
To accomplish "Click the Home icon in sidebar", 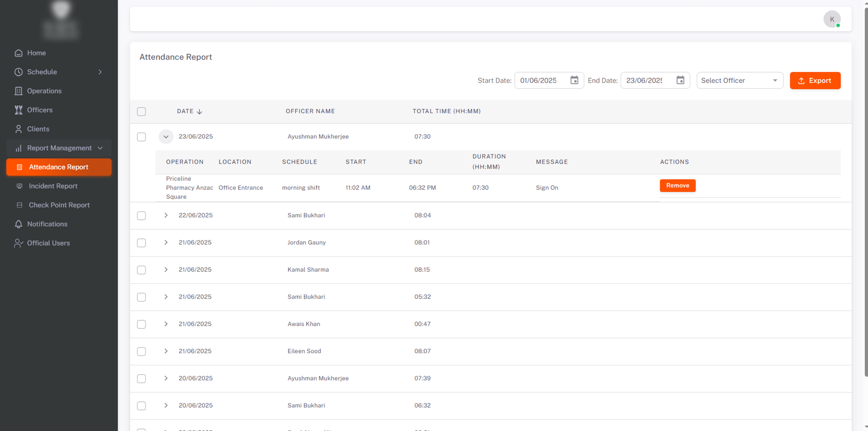I will pos(18,53).
